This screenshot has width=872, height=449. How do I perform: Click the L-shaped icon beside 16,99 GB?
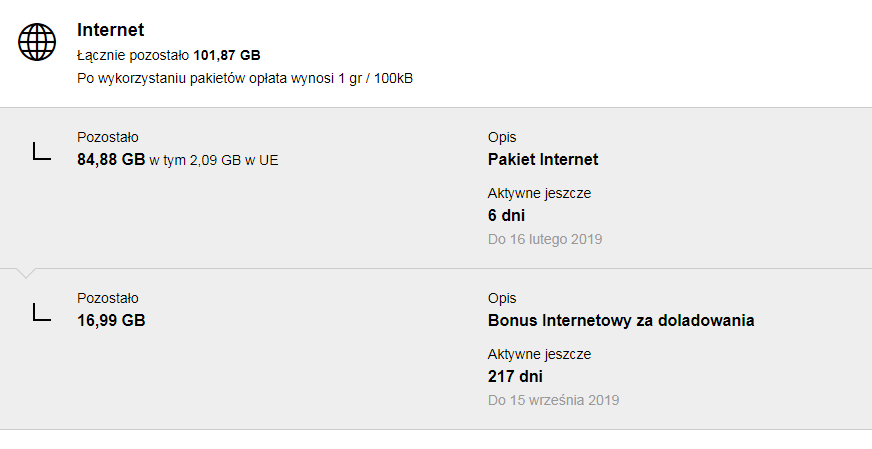(41, 312)
